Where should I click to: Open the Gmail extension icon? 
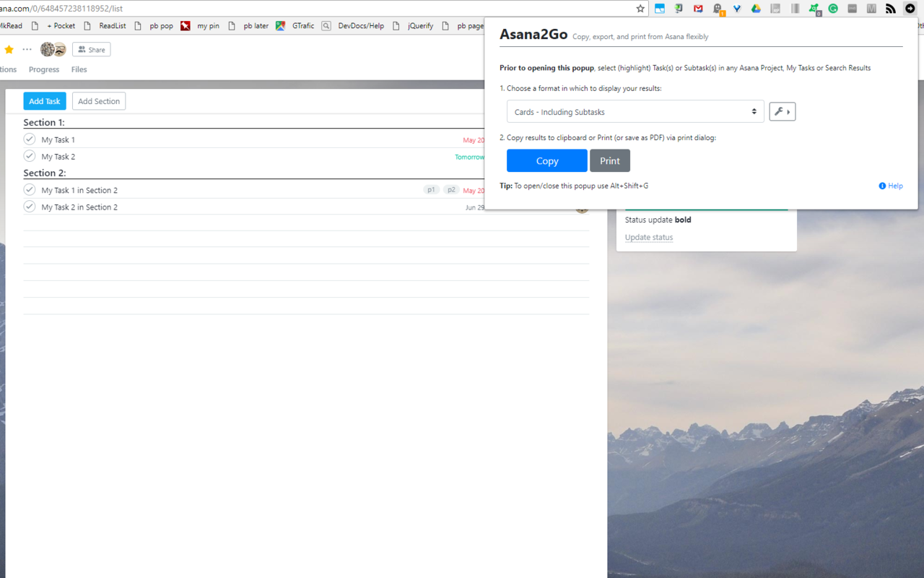[697, 8]
